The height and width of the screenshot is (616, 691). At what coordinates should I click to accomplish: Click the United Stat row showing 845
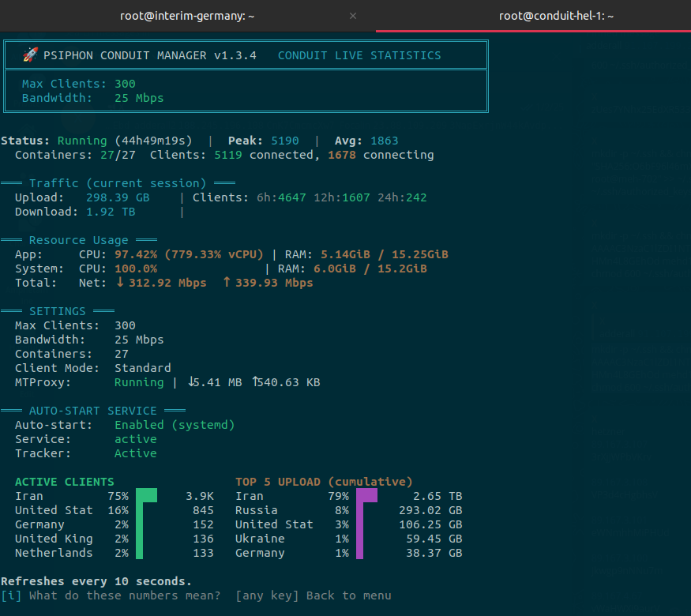point(115,510)
